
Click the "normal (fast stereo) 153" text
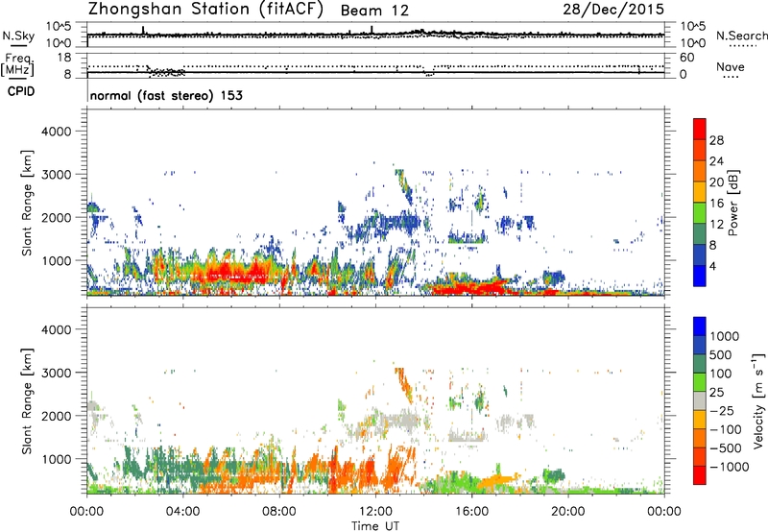click(x=166, y=95)
